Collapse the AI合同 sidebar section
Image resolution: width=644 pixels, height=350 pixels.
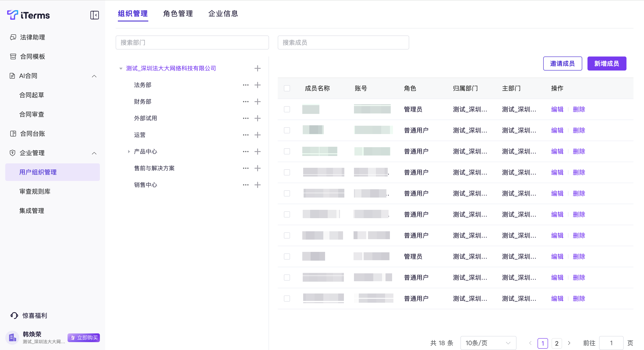point(94,76)
